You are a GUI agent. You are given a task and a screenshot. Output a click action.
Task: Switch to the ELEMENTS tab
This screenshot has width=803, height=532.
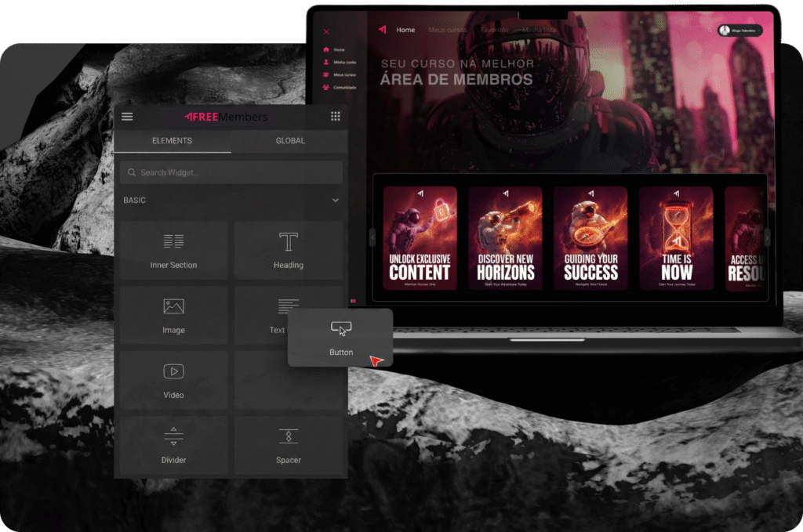pyautogui.click(x=172, y=141)
